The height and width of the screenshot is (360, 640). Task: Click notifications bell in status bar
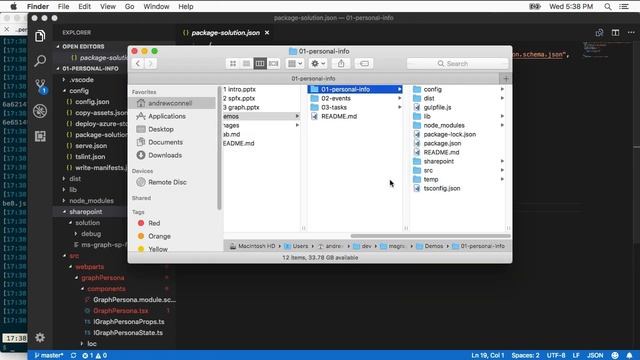[x=629, y=356]
